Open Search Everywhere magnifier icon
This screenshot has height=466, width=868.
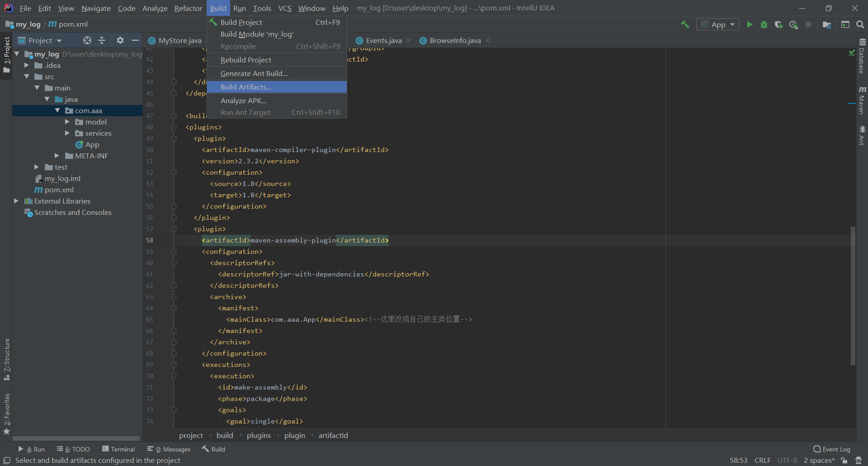click(x=860, y=24)
